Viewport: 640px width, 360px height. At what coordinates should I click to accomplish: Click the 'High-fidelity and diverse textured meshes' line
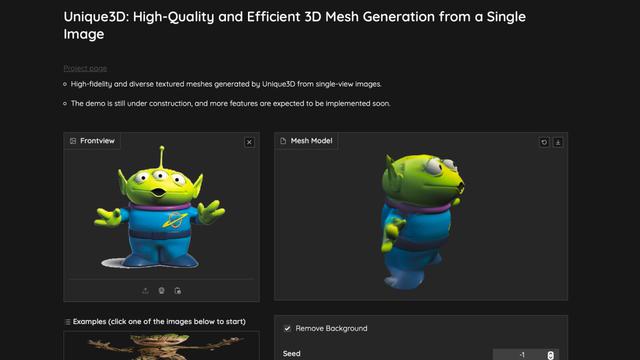pos(227,84)
